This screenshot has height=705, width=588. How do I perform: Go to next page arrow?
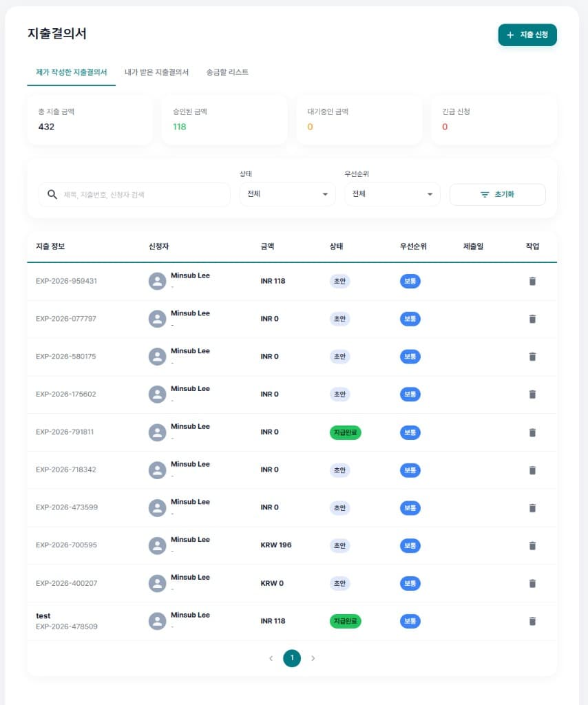[x=313, y=658]
